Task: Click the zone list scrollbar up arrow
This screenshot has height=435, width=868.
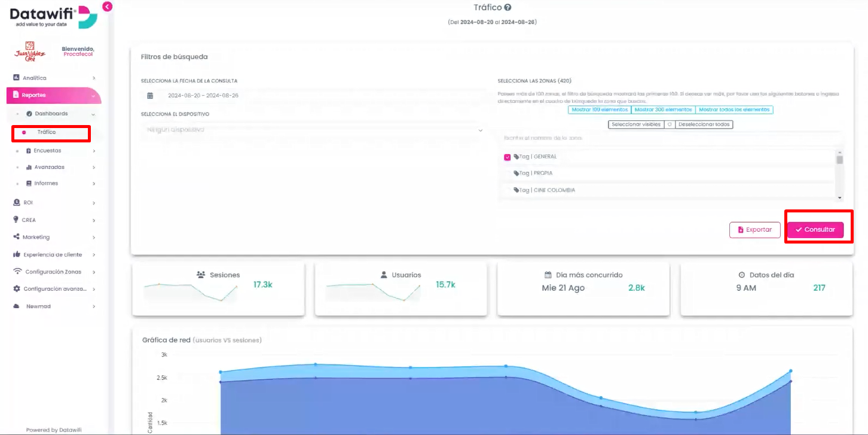Action: 840,152
